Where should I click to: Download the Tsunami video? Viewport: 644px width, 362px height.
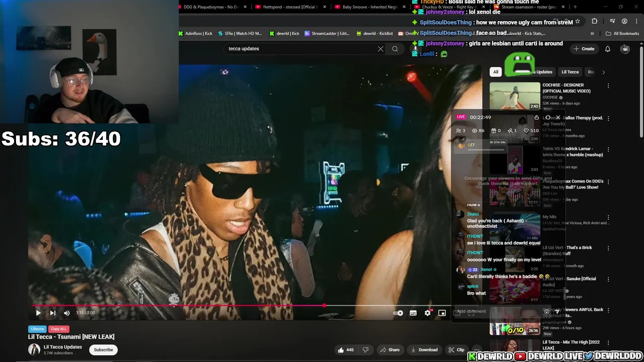(424, 350)
